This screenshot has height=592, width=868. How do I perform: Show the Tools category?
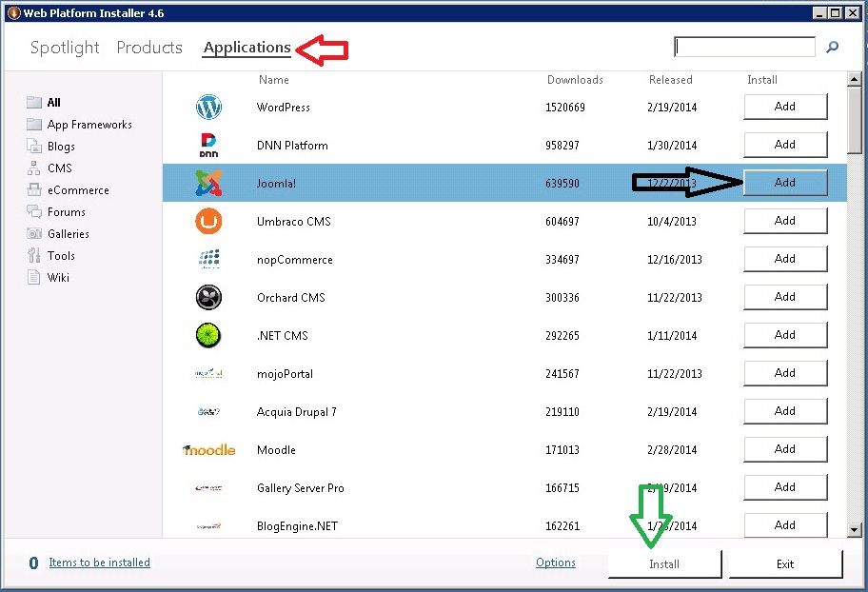[61, 256]
